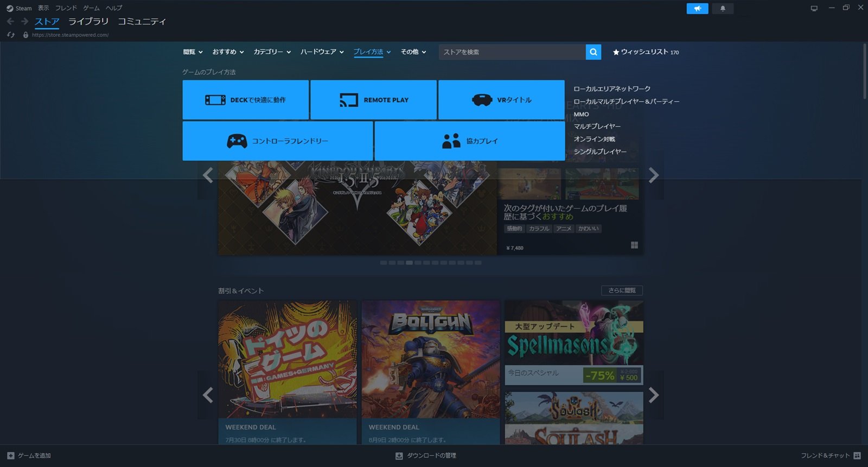Open the 協力プレイ tile
Viewport: 868px width, 467px height.
[470, 141]
